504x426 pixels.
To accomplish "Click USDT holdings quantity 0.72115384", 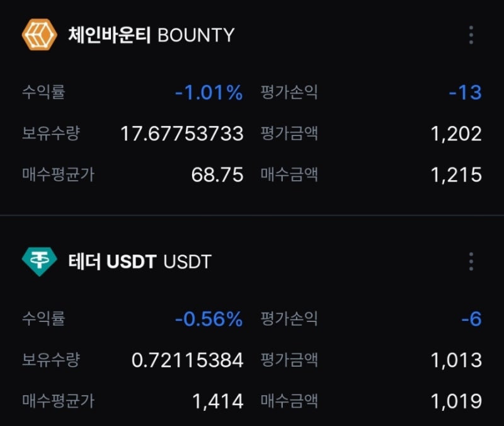I will coord(188,360).
